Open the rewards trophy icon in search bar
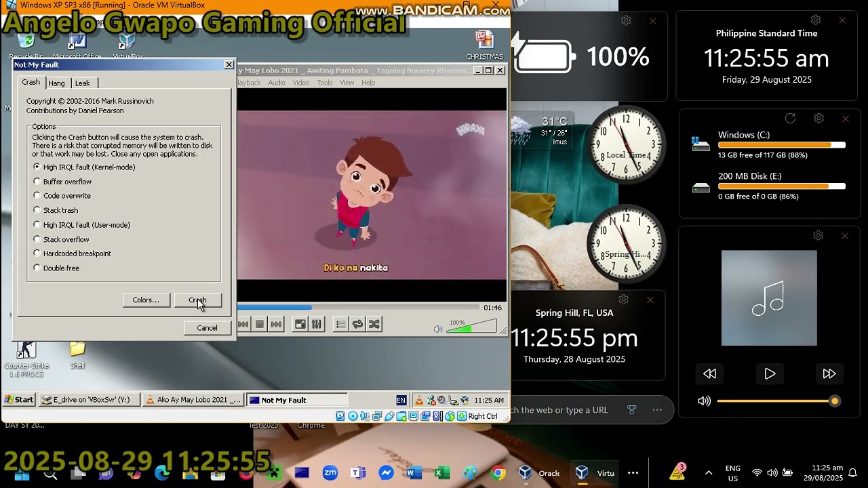The image size is (868, 488). (632, 410)
